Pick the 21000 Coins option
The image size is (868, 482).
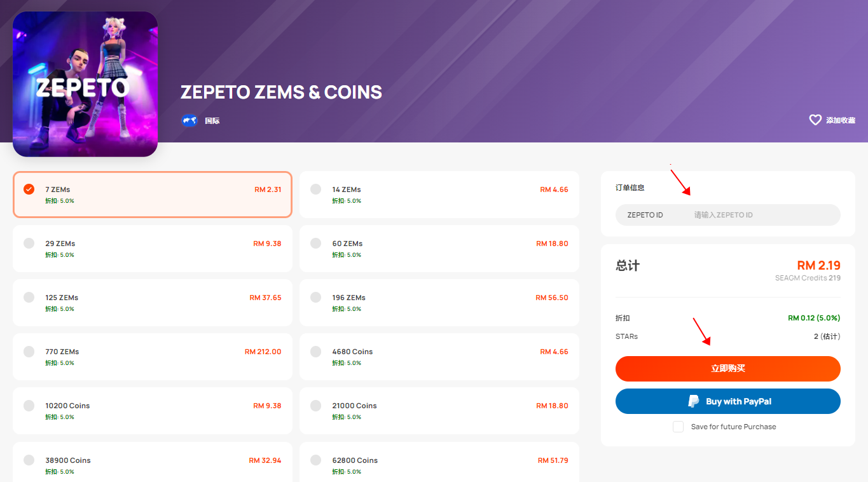tap(439, 411)
